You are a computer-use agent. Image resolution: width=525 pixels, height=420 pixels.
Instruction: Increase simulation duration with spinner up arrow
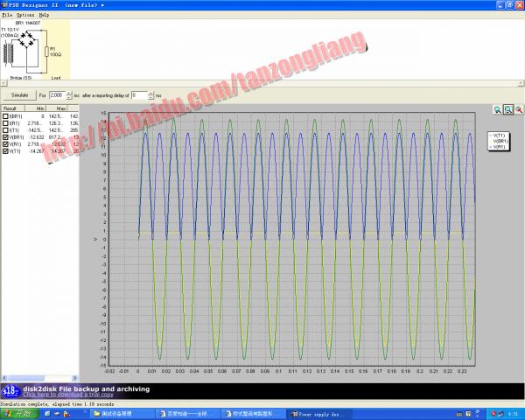tap(69, 91)
